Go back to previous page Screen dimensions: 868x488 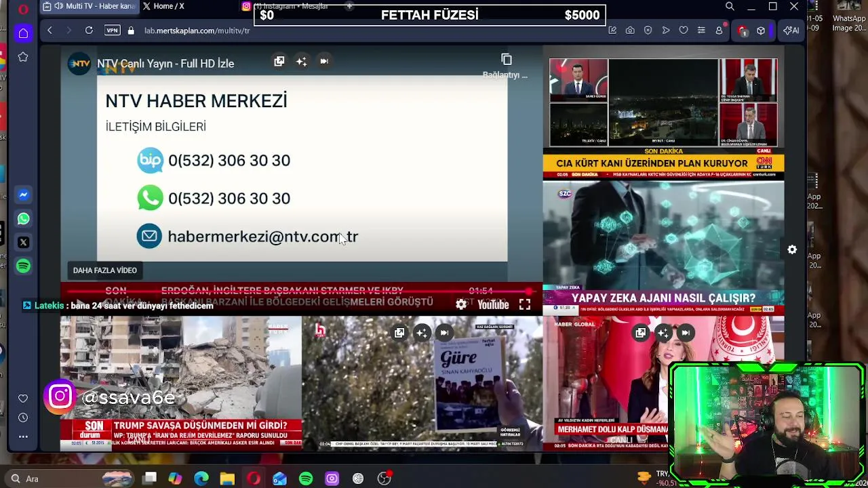point(50,30)
